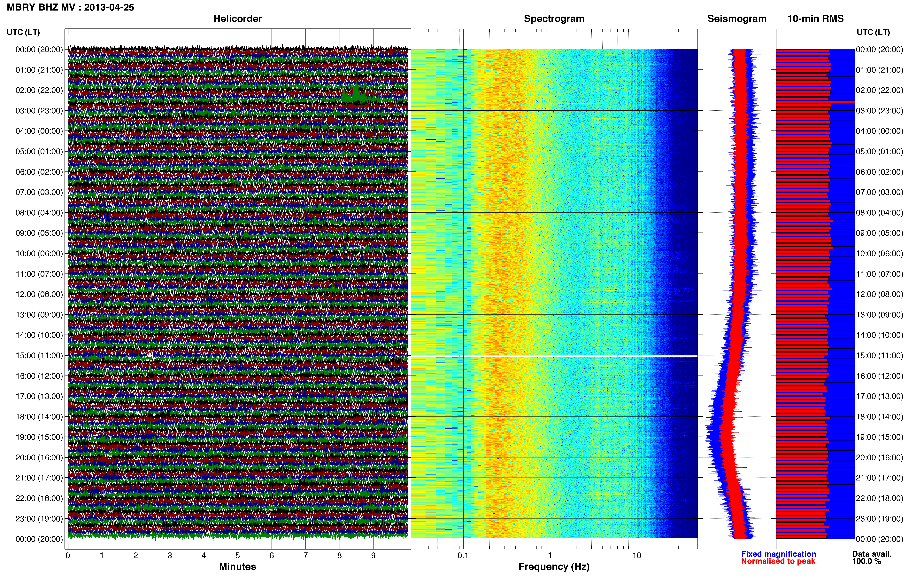Viewport: 924px width, 578px height.
Task: Select the '6' tick on the Minutes axis
Action: [272, 556]
